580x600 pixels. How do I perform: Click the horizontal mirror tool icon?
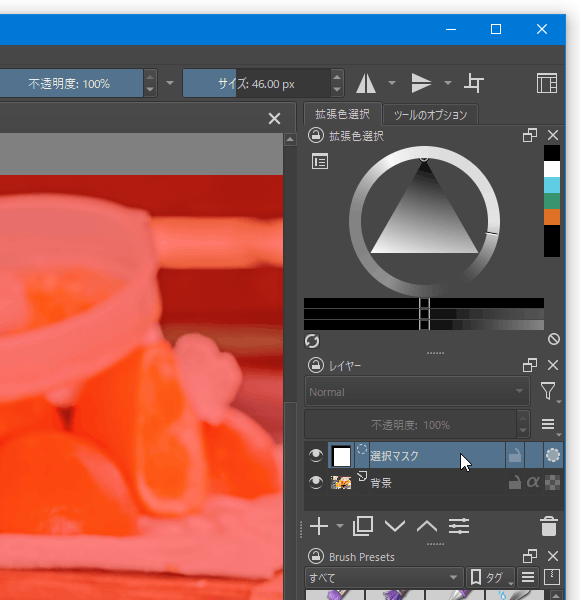click(x=366, y=83)
